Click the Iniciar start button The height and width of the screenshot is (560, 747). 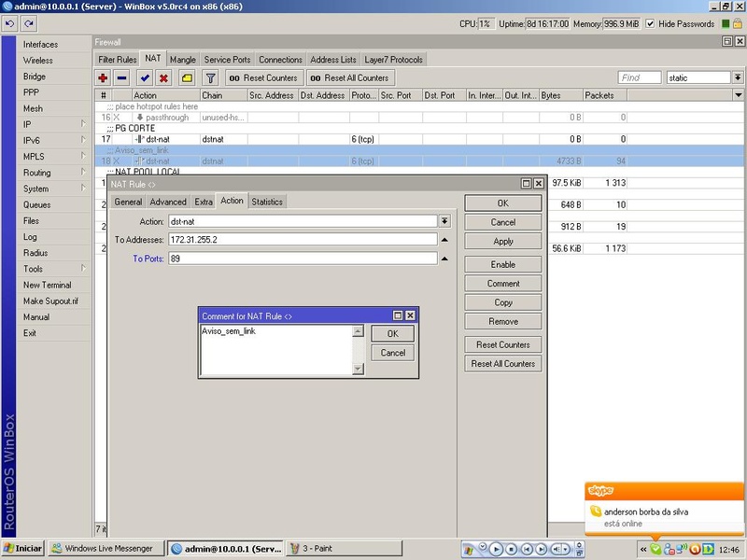[x=23, y=548]
